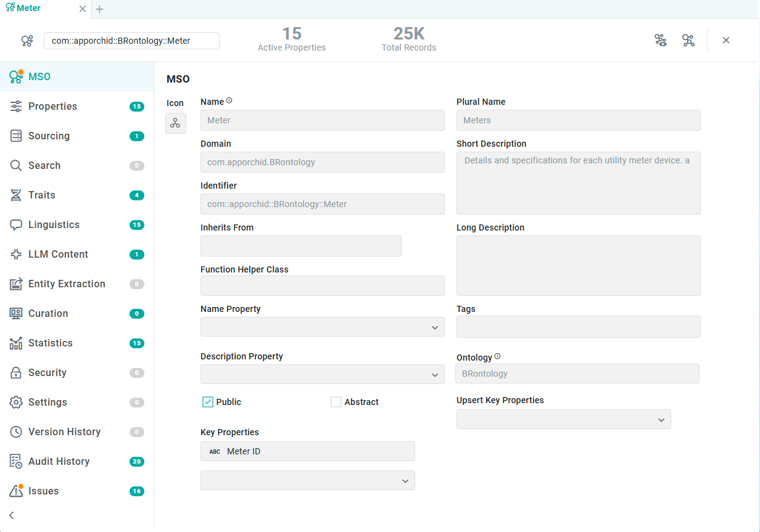Screen dimensions: 760x532
Task: Click the graph view icon with eye
Action: [x=661, y=41]
